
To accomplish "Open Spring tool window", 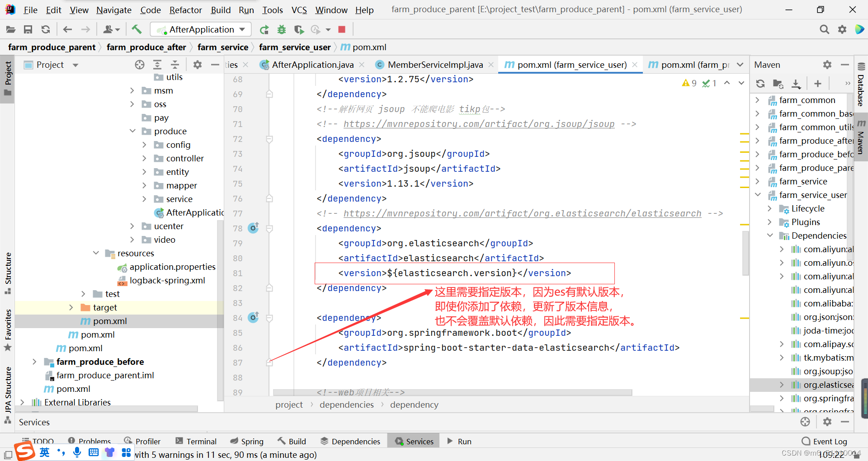I will (247, 441).
